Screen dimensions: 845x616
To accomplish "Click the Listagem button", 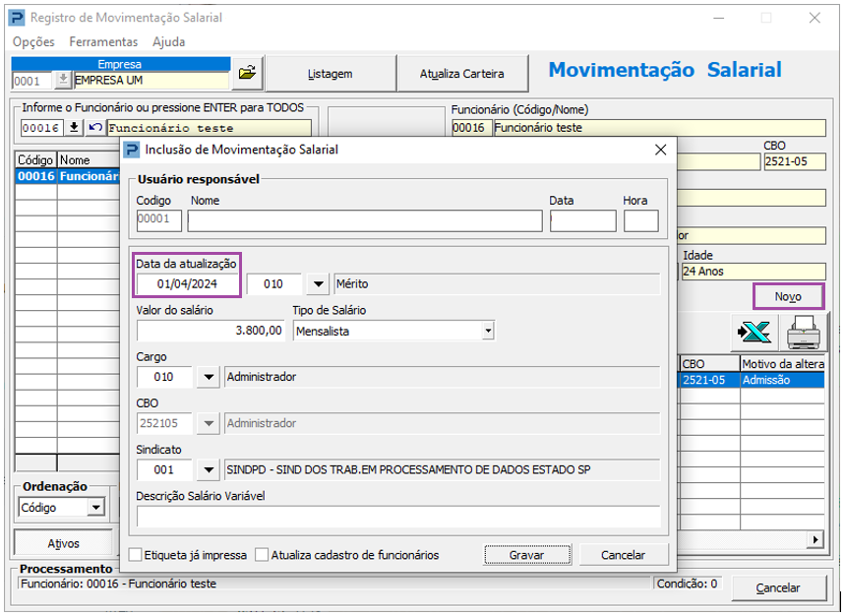I will (x=330, y=74).
